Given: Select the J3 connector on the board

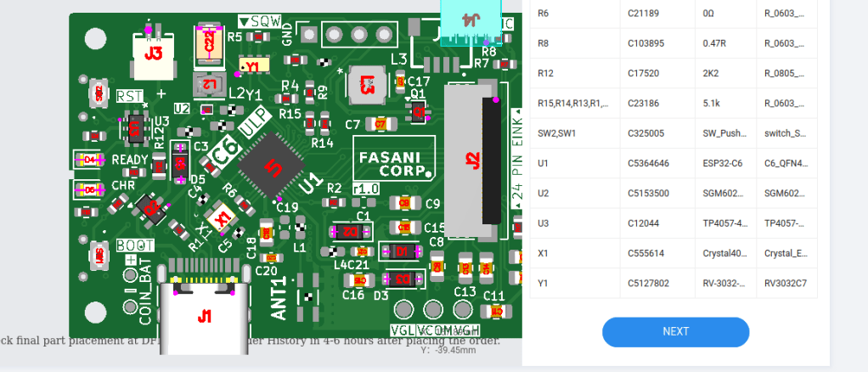Looking at the screenshot, I should [154, 53].
